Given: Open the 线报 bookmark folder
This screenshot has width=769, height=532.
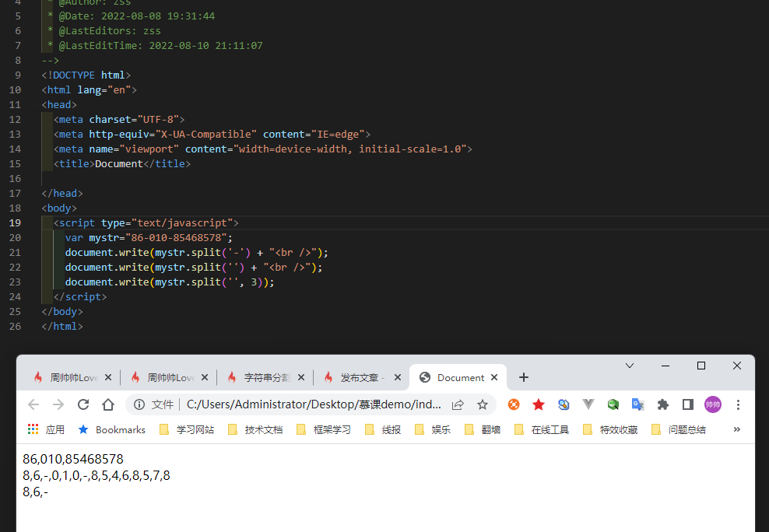Looking at the screenshot, I should pyautogui.click(x=383, y=429).
